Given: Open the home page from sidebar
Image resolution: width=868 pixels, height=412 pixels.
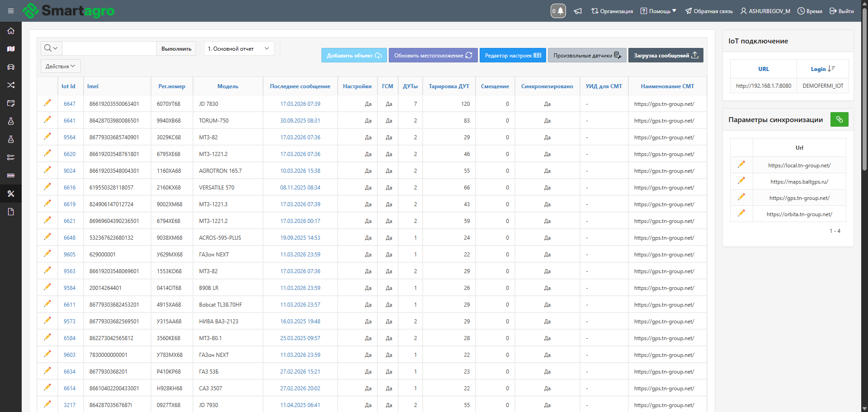Looking at the screenshot, I should [x=11, y=31].
